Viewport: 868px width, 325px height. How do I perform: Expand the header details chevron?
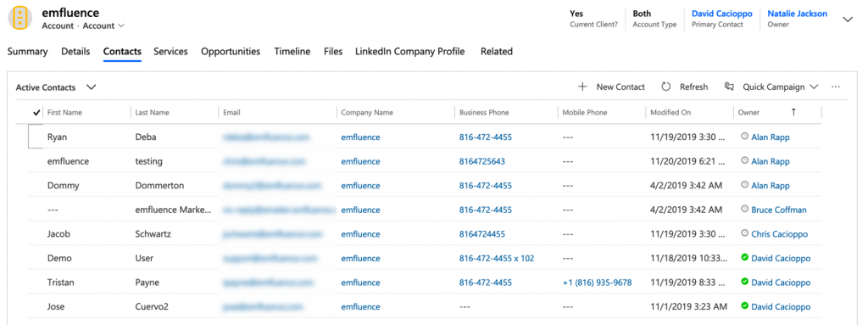pyautogui.click(x=848, y=20)
